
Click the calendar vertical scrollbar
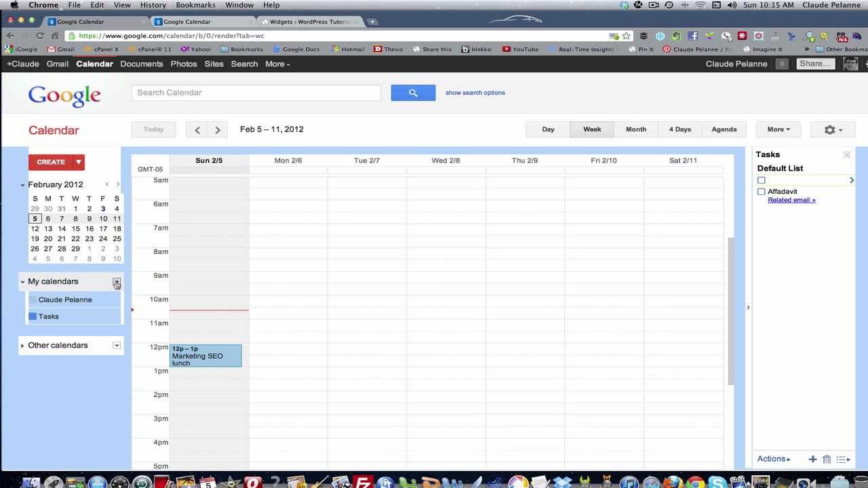coord(730,311)
